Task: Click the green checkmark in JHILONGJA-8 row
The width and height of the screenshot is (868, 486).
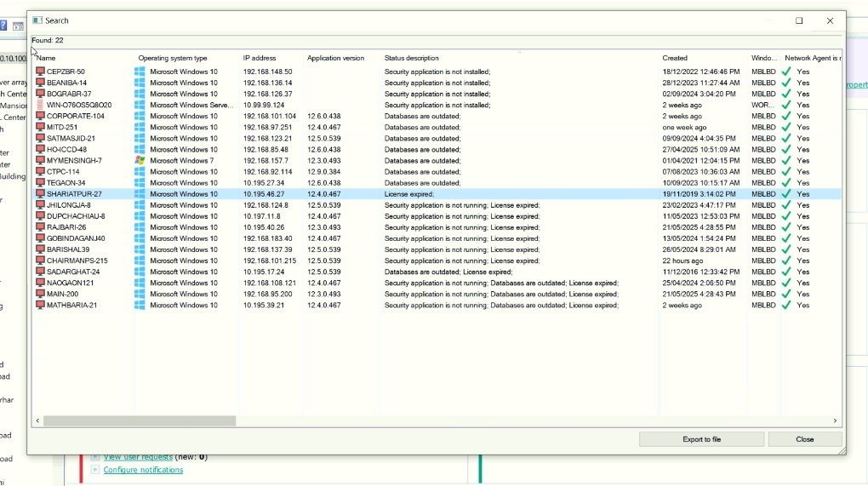Action: (786, 205)
